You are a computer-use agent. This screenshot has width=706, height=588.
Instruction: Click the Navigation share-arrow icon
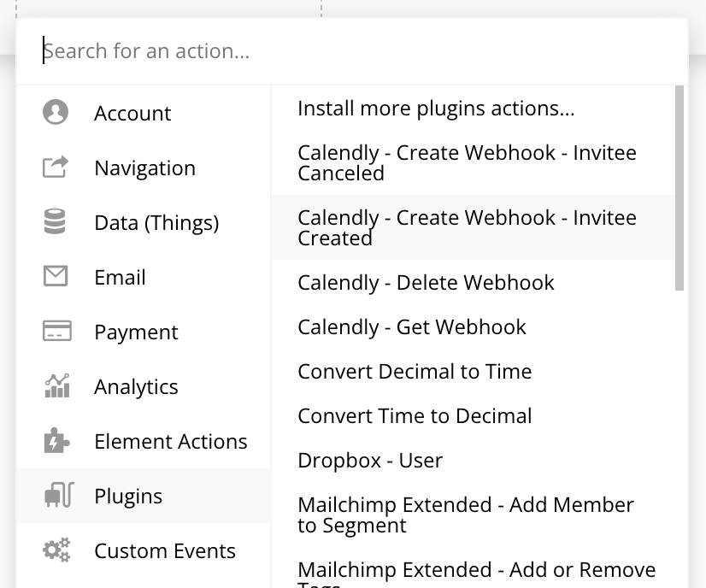(x=56, y=167)
